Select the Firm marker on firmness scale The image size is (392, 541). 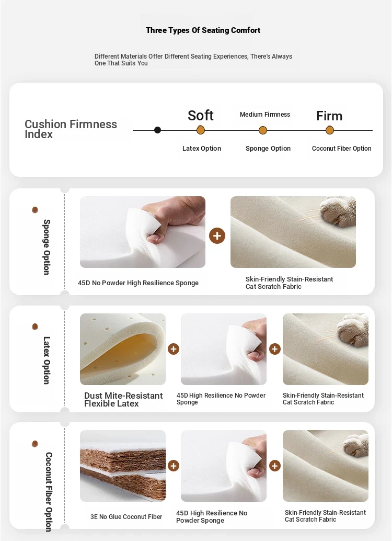point(330,130)
